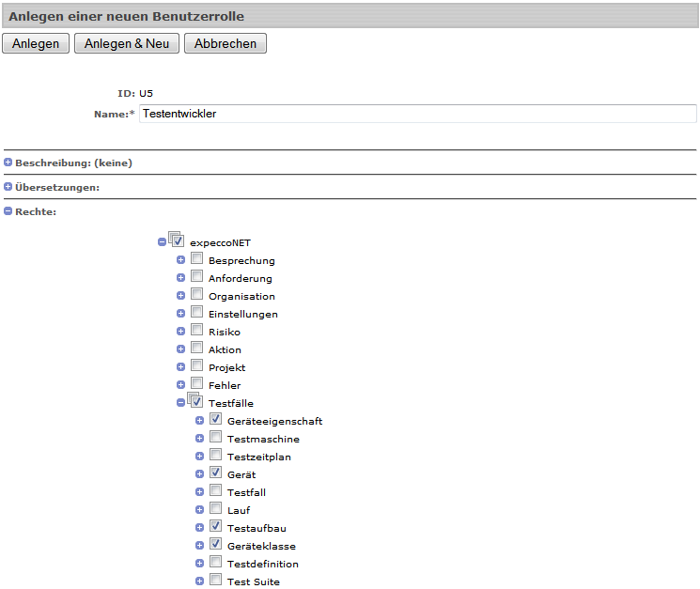Enable the Organisation checkbox
The width and height of the screenshot is (700, 589).
click(197, 295)
